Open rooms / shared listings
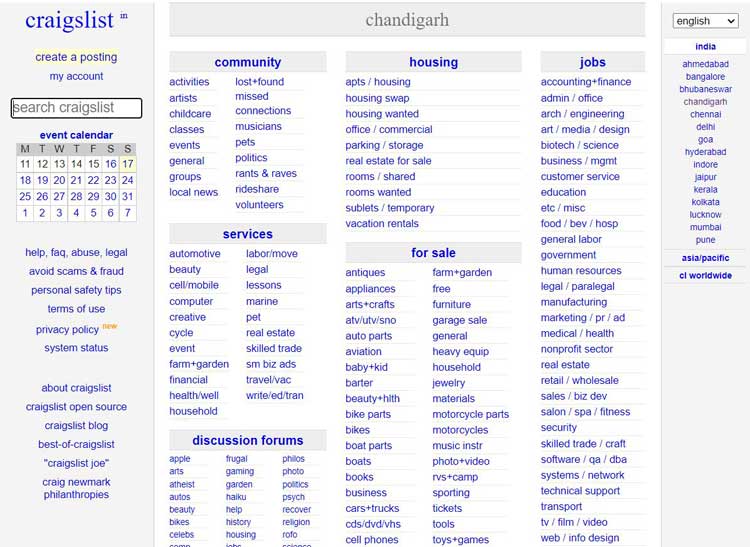Viewport: 750px width, 547px height. point(380,176)
